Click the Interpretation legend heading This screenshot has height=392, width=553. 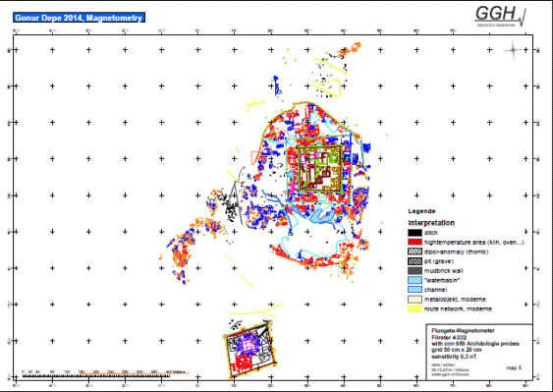click(431, 223)
